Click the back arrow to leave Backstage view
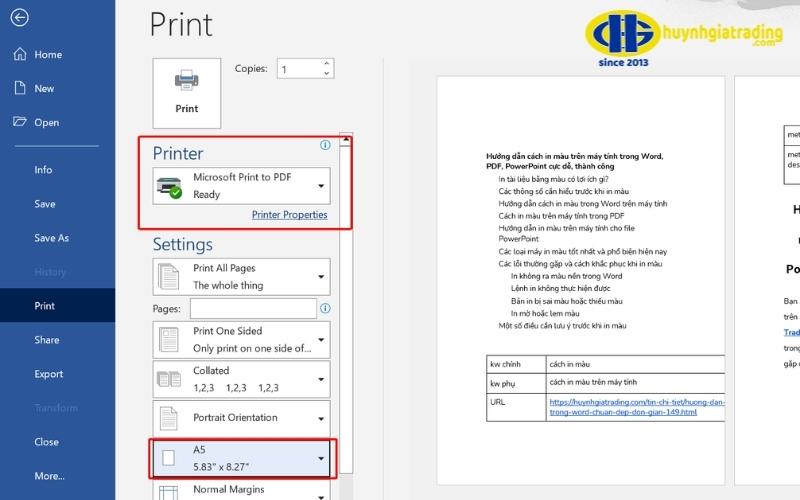The height and width of the screenshot is (500, 800). (19, 18)
